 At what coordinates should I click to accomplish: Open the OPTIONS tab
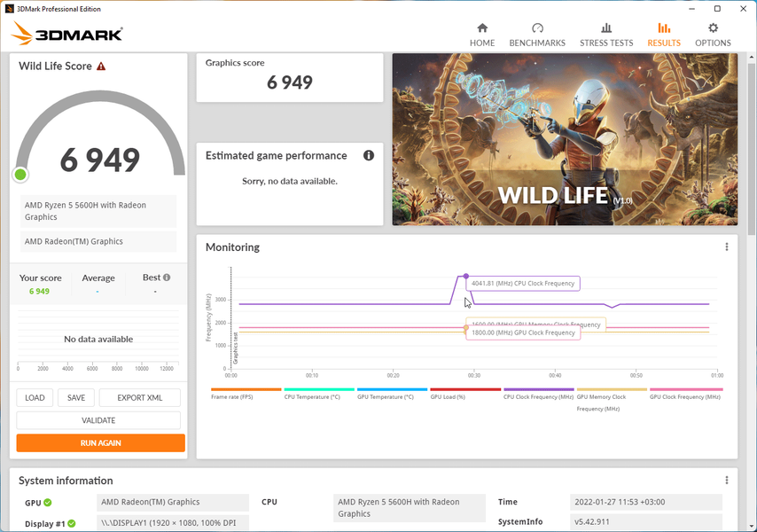click(x=713, y=35)
